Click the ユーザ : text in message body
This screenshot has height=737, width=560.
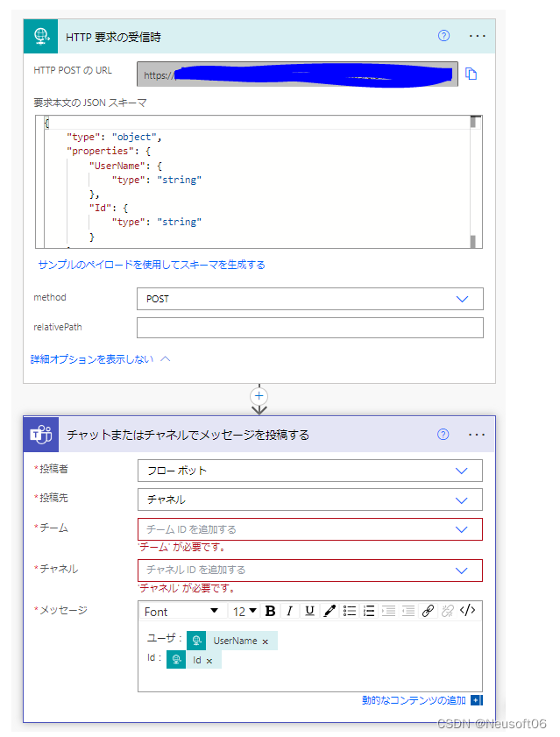point(165,638)
